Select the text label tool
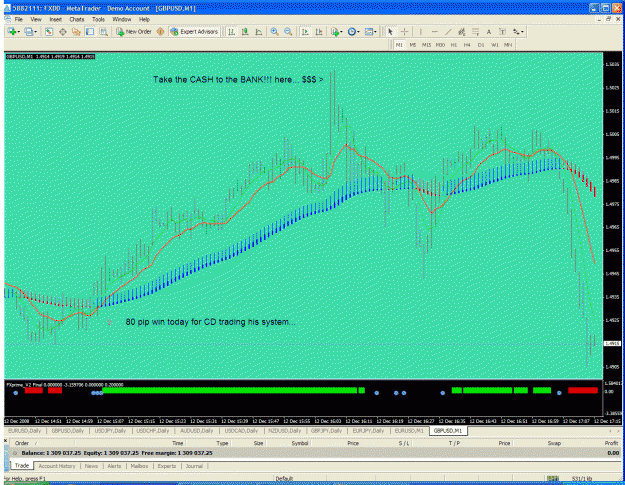Viewport: 625px width, 485px height. tap(503, 32)
